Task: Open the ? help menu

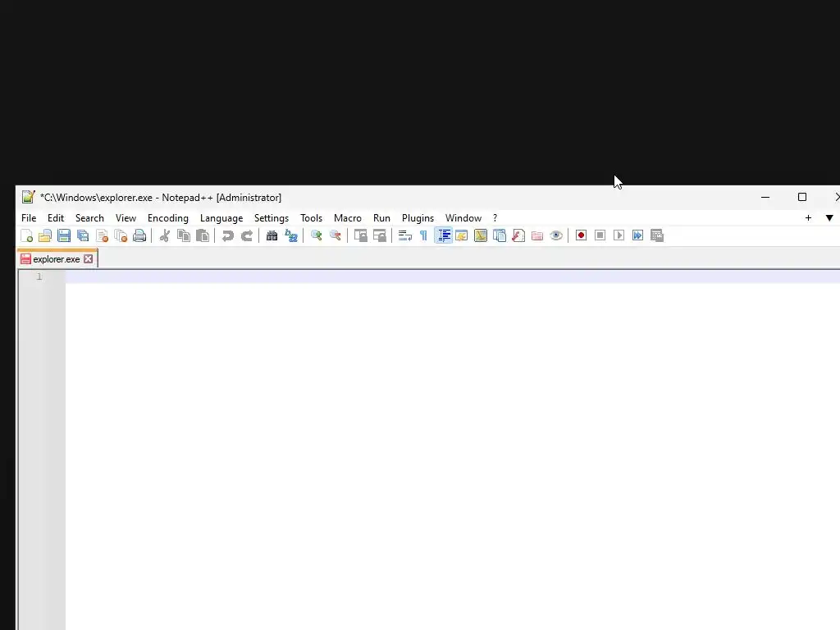Action: (495, 218)
